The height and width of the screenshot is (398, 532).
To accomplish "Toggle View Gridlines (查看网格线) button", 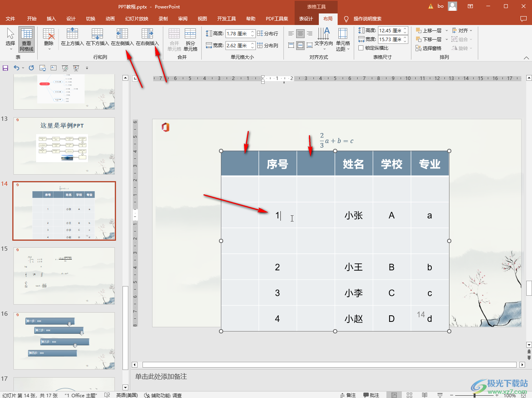I will 27,39.
